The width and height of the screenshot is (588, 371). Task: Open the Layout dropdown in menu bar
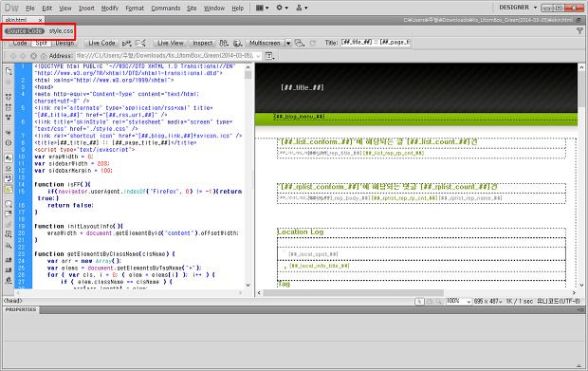262,8
